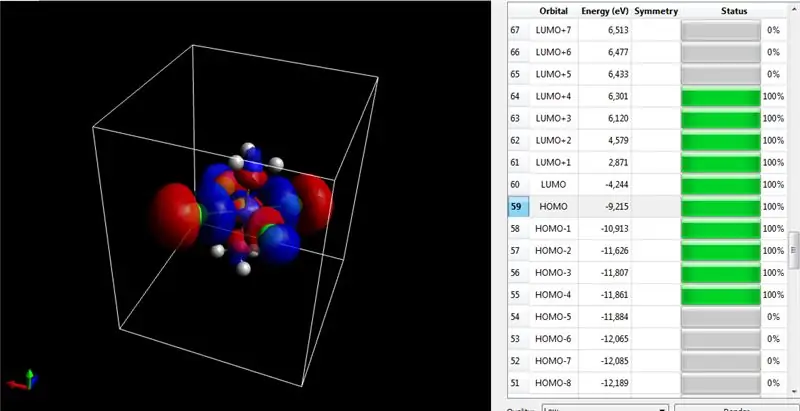Click the red orbital lobe on right side
800x411 pixels.
click(x=312, y=199)
